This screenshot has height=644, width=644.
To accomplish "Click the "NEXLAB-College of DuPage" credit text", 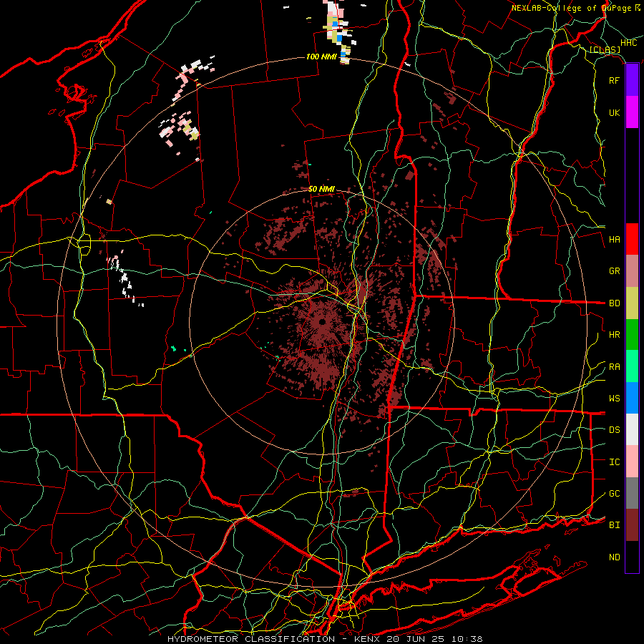I will (573, 8).
